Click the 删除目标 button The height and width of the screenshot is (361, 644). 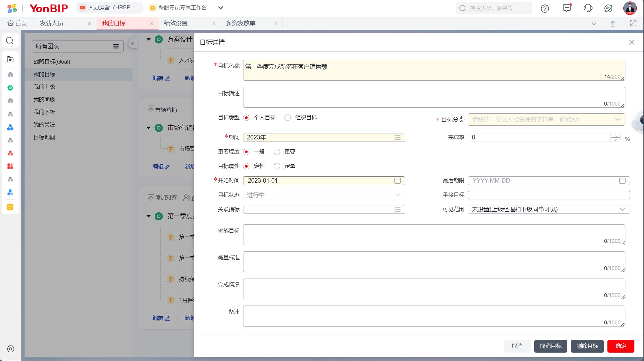pyautogui.click(x=587, y=346)
